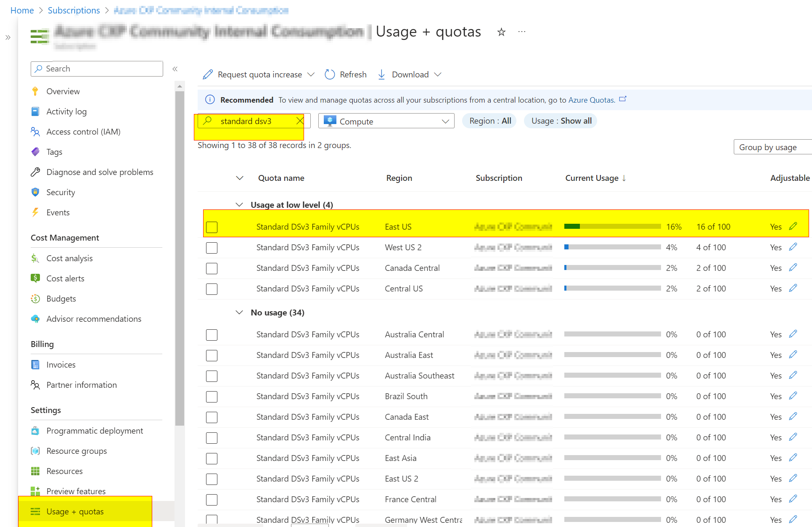This screenshot has height=527, width=812.
Task: Click the Region : All filter pill
Action: click(489, 121)
